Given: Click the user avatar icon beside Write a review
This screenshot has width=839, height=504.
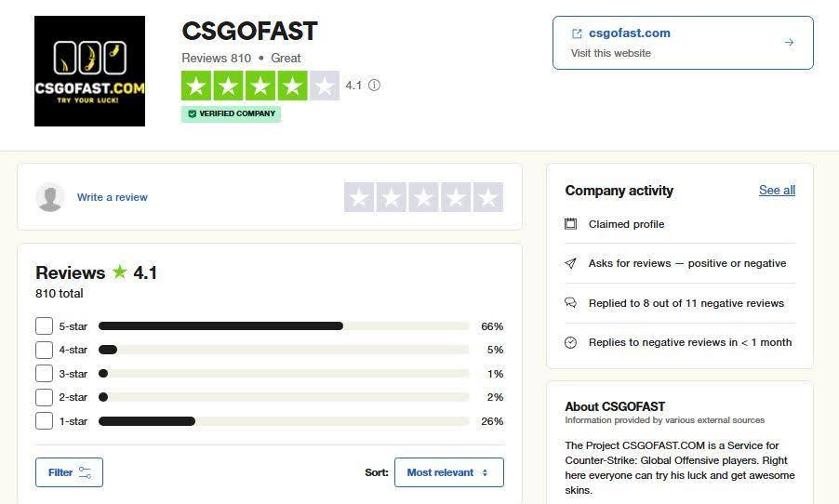Looking at the screenshot, I should tap(50, 197).
